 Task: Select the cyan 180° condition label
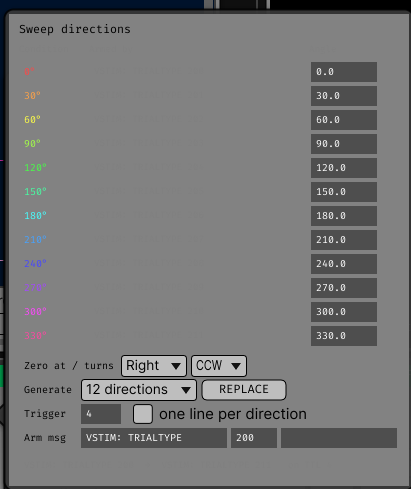(x=35, y=216)
